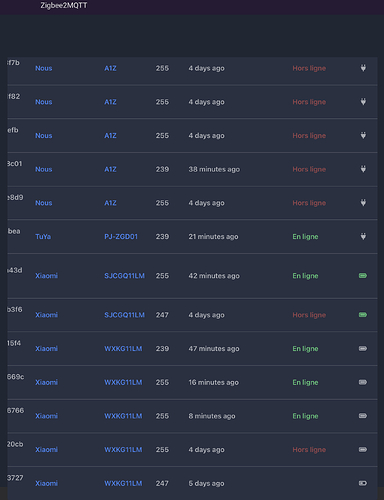Click Hors ligne status in 20cb row
The width and height of the screenshot is (384, 500).
(309, 450)
